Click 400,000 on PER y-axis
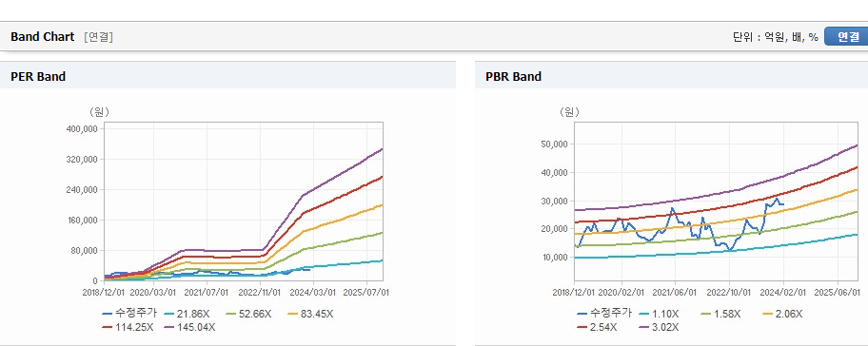Screen dimensions: 868x346 pos(82,128)
